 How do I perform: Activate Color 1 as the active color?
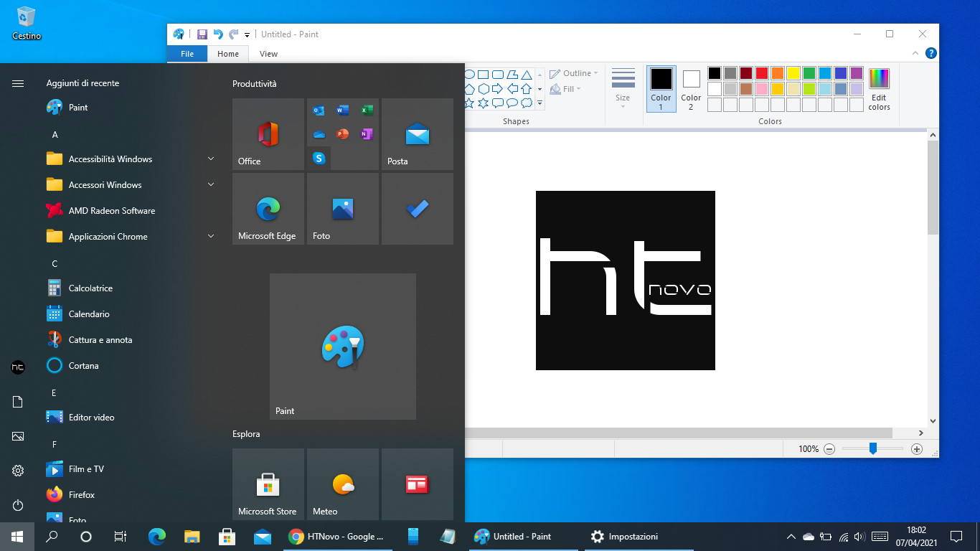pyautogui.click(x=660, y=88)
